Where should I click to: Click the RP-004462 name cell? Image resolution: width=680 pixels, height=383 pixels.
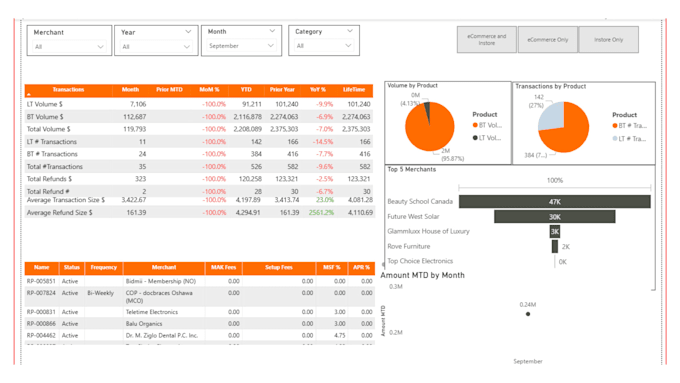click(x=41, y=335)
